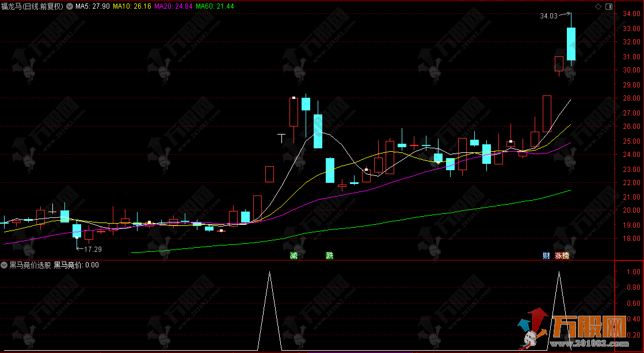Click the MA10: 26.16 label
The image size is (644, 353).
[132, 6]
